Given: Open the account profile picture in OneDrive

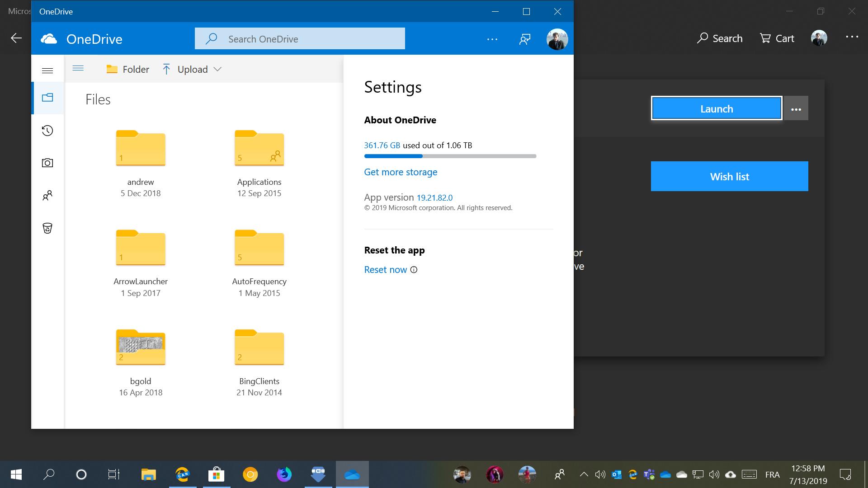Looking at the screenshot, I should pyautogui.click(x=557, y=39).
